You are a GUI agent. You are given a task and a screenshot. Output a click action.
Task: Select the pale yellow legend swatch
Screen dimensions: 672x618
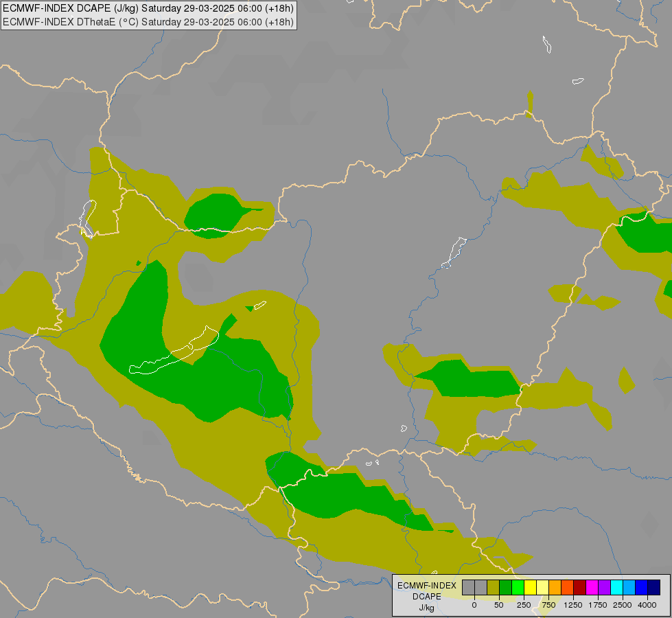point(542,588)
